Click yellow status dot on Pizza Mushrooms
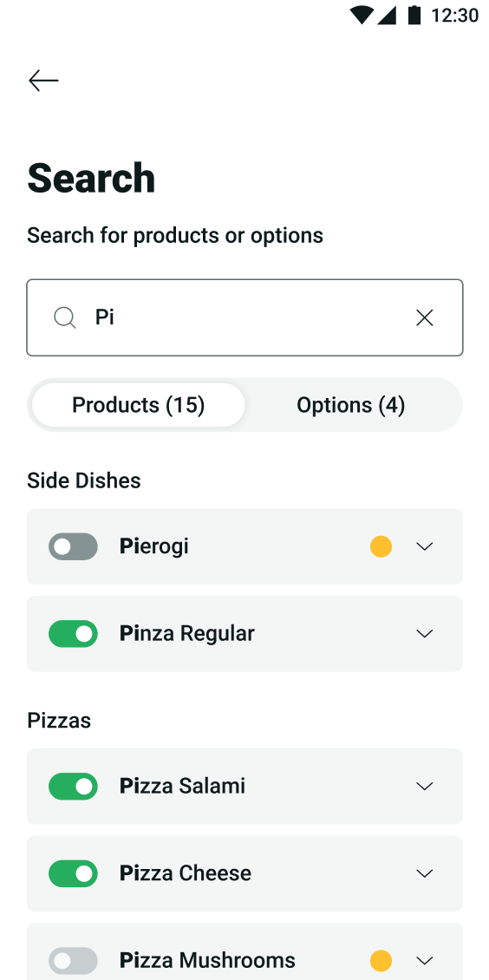This screenshot has height=980, width=489. click(381, 960)
